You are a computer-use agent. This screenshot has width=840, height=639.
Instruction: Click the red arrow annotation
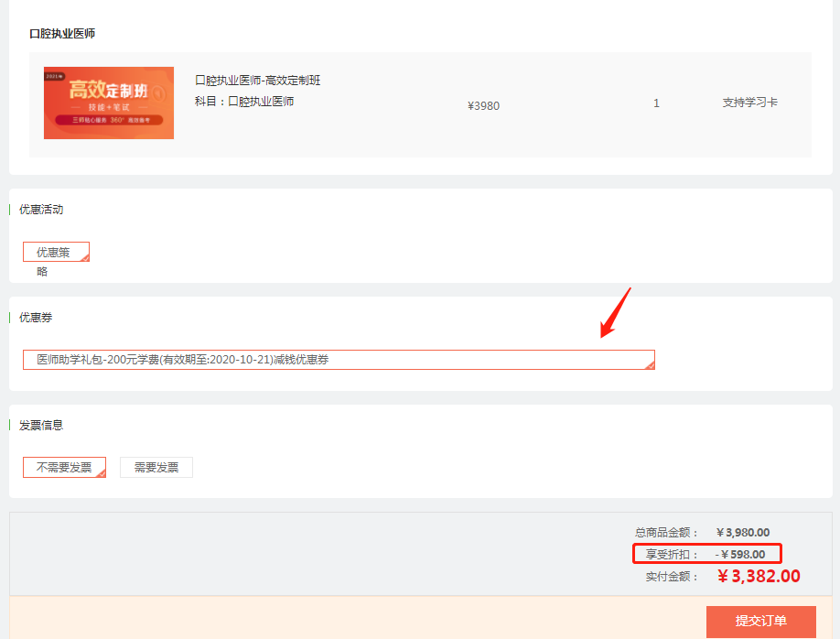pos(615,313)
